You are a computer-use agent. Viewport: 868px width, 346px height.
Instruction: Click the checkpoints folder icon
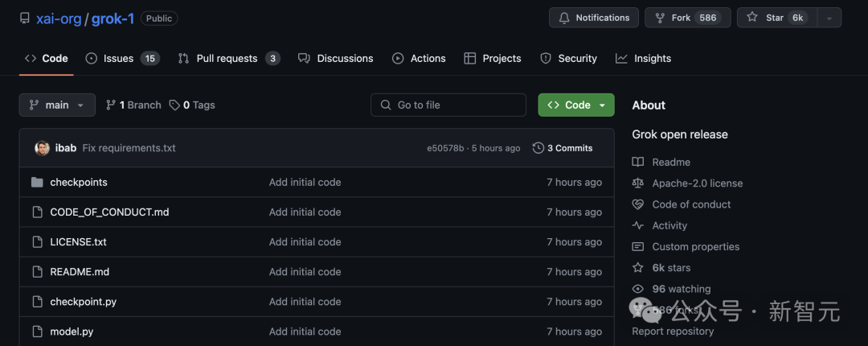click(x=37, y=183)
